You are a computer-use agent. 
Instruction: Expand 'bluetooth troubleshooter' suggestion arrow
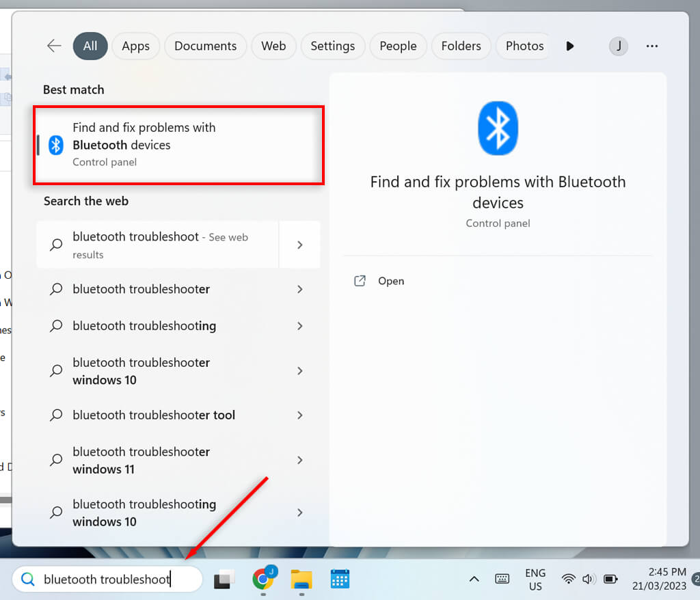tap(299, 289)
